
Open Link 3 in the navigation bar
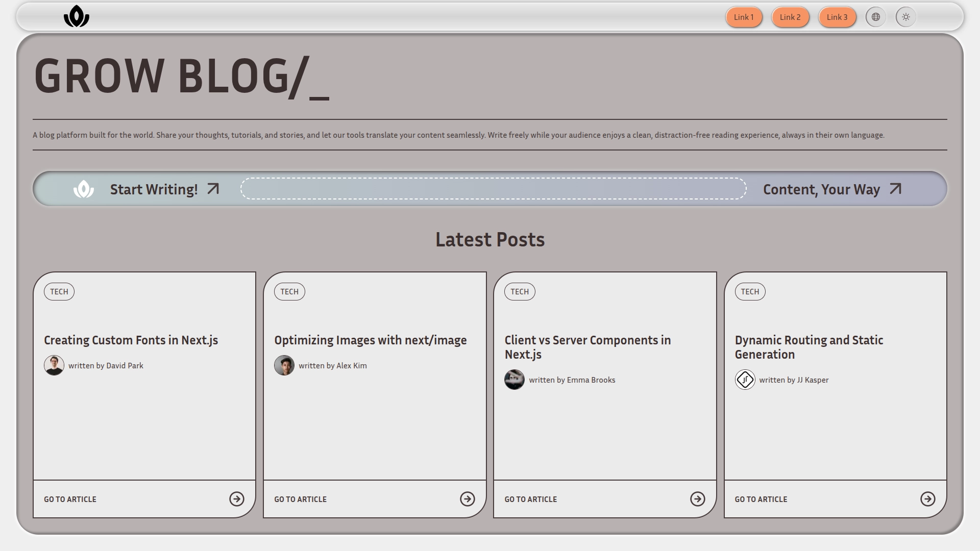tap(837, 17)
